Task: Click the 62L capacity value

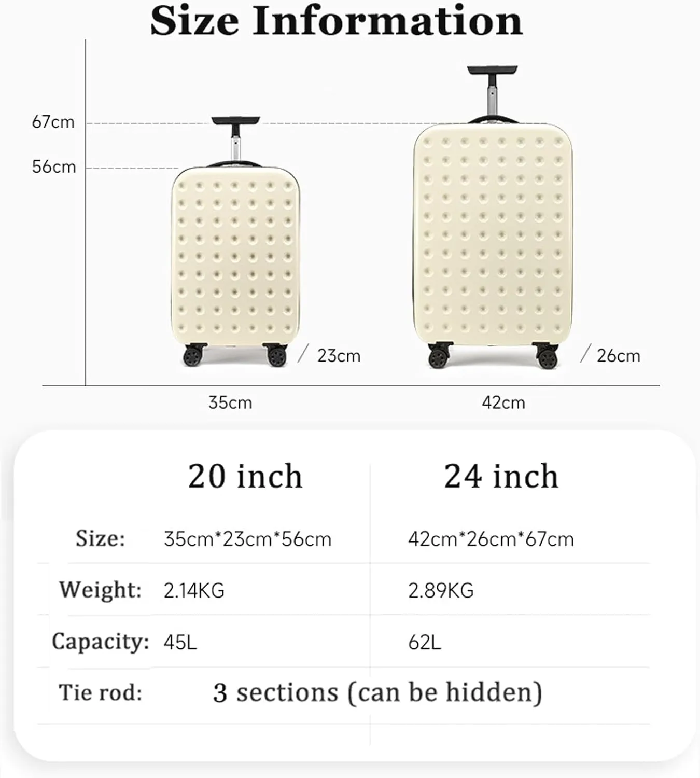Action: click(425, 642)
